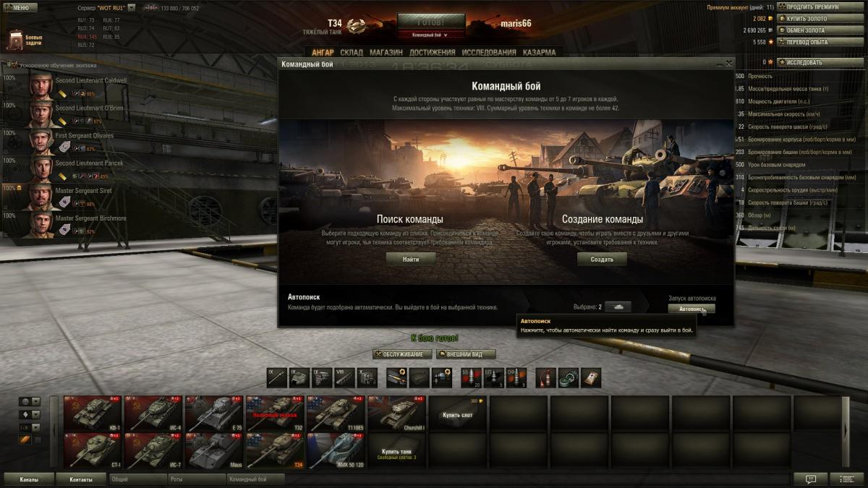Expand the Командный бой battle type selector
The height and width of the screenshot is (488, 868).
coord(431,34)
